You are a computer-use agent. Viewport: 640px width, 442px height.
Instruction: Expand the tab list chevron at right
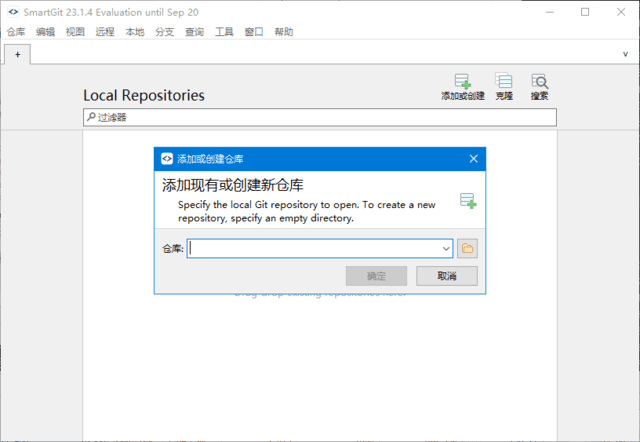(x=625, y=54)
